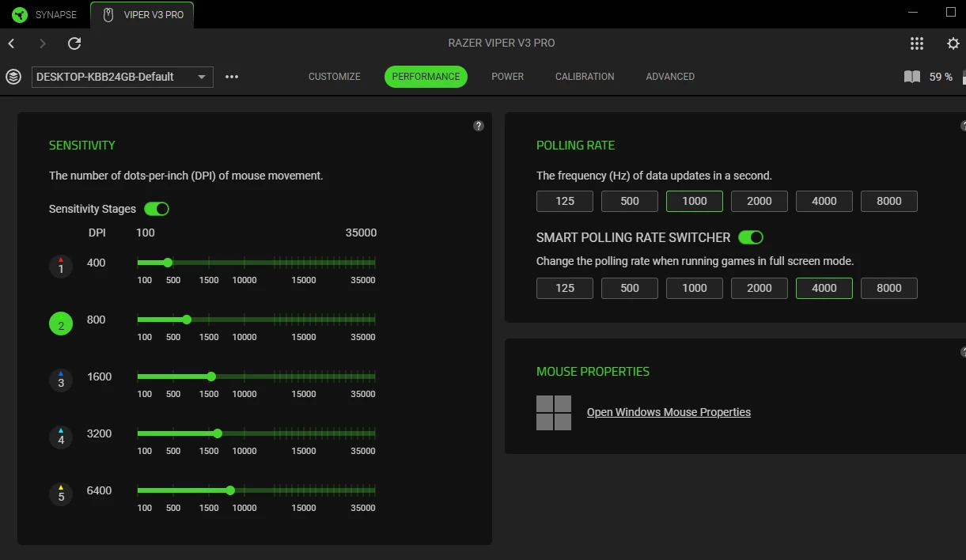Go back with the left arrow icon
The height and width of the screenshot is (560, 966).
pyautogui.click(x=11, y=44)
